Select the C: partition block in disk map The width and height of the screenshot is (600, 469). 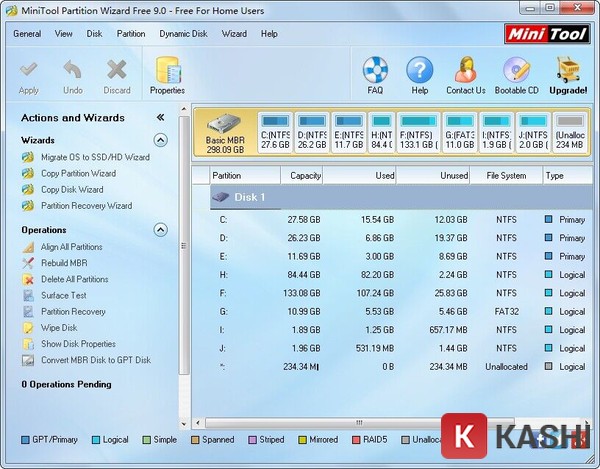[275, 133]
